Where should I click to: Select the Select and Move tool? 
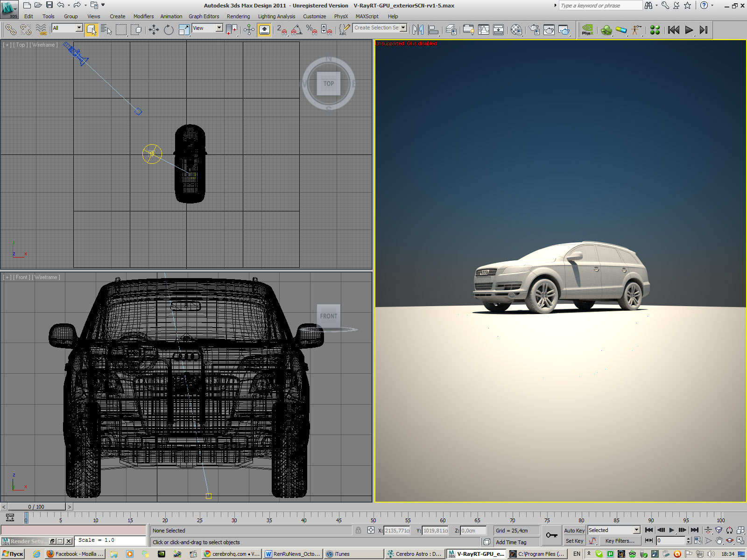pyautogui.click(x=154, y=30)
